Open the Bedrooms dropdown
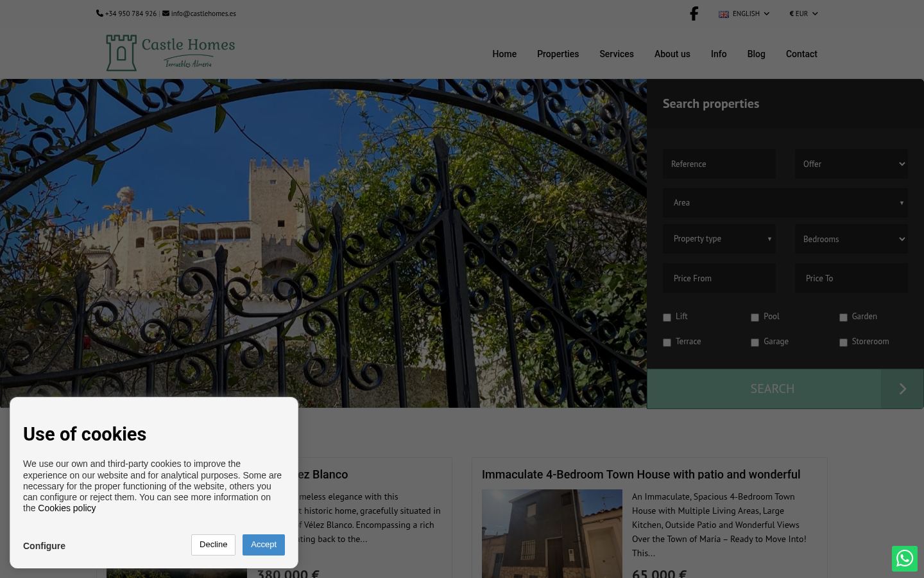 pyautogui.click(x=851, y=239)
